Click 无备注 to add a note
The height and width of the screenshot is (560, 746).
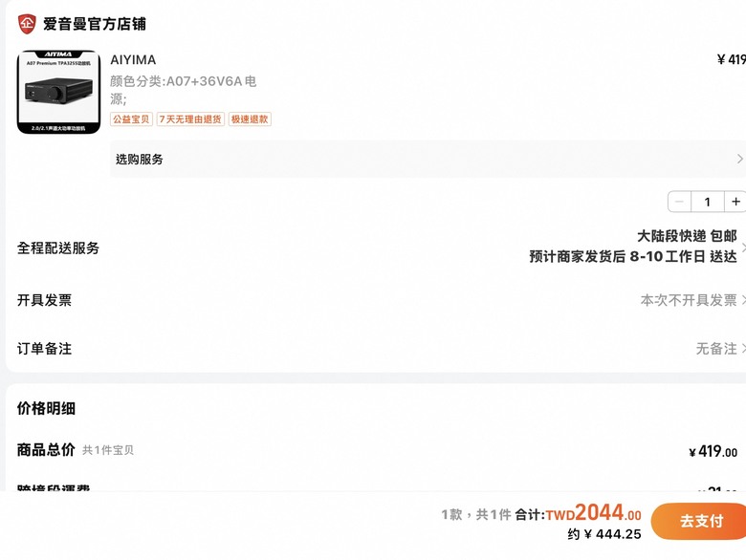(x=716, y=349)
